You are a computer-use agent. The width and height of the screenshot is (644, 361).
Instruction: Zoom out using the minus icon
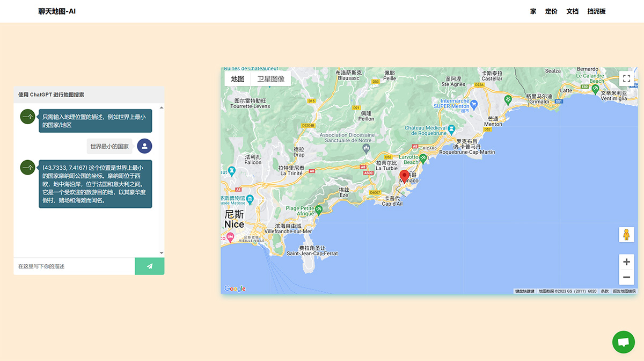(626, 277)
